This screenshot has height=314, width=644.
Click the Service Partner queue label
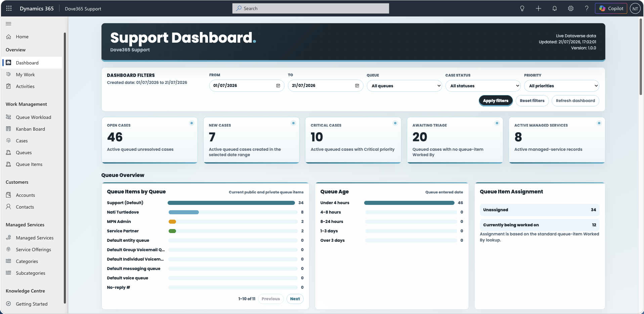[x=123, y=231]
